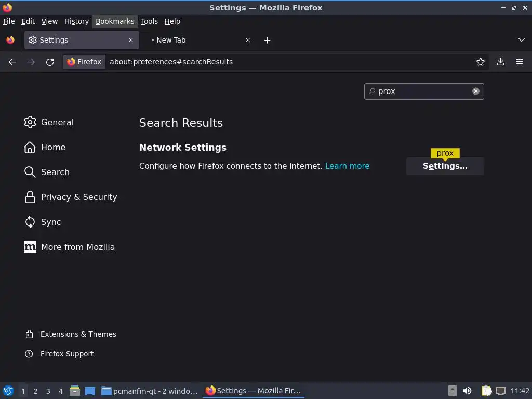Open Extensions & Themes link
The height and width of the screenshot is (399, 532).
[x=71, y=334]
